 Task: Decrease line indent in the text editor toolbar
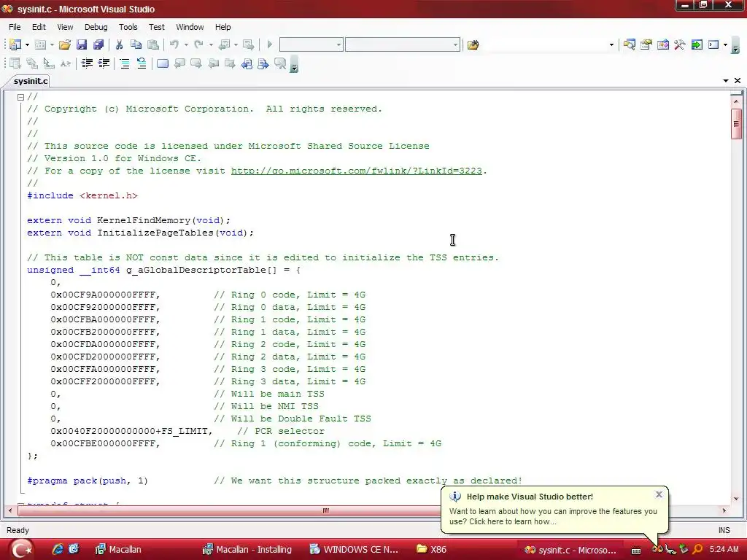click(87, 63)
